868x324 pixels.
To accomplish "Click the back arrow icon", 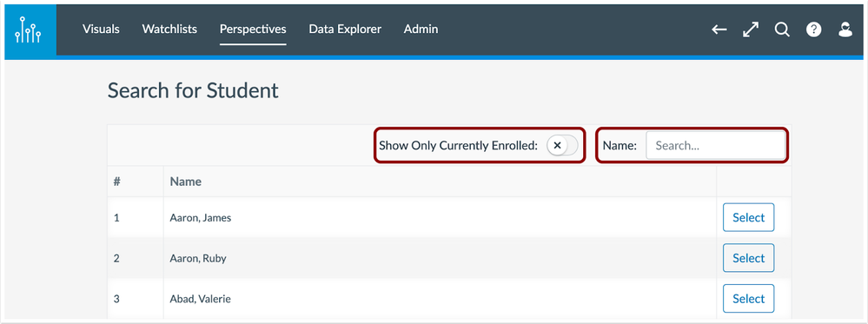I will (x=719, y=30).
